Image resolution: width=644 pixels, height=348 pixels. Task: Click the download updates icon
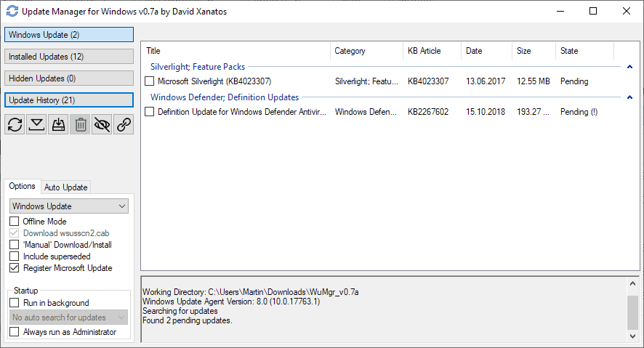[36, 124]
